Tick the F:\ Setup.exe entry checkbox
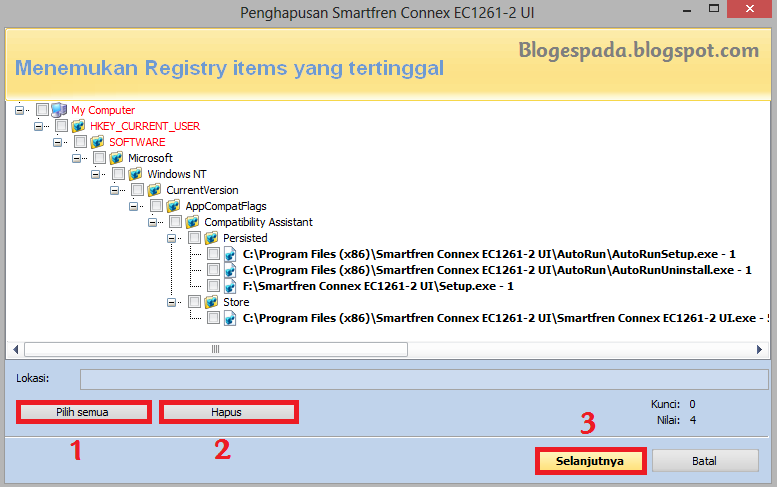 coord(214,286)
